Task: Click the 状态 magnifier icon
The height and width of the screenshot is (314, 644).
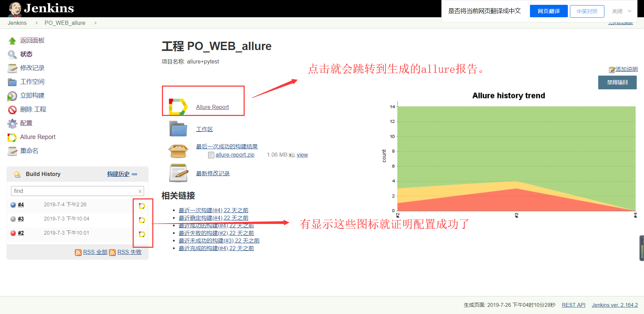Action: (12, 55)
